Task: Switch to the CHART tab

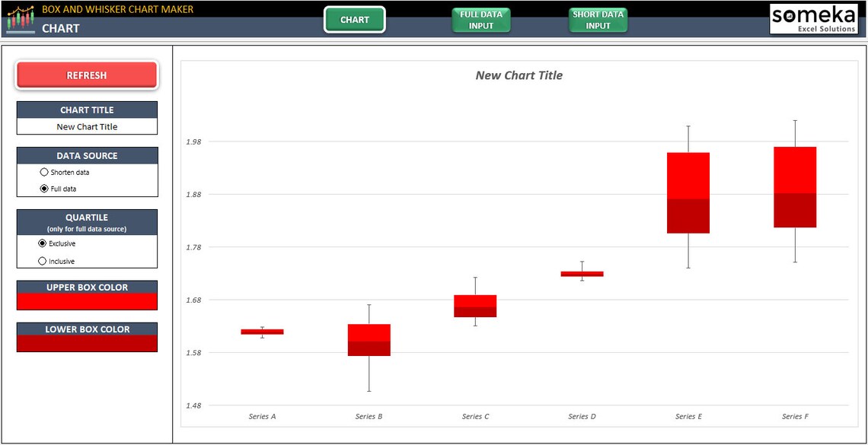Action: [x=355, y=18]
